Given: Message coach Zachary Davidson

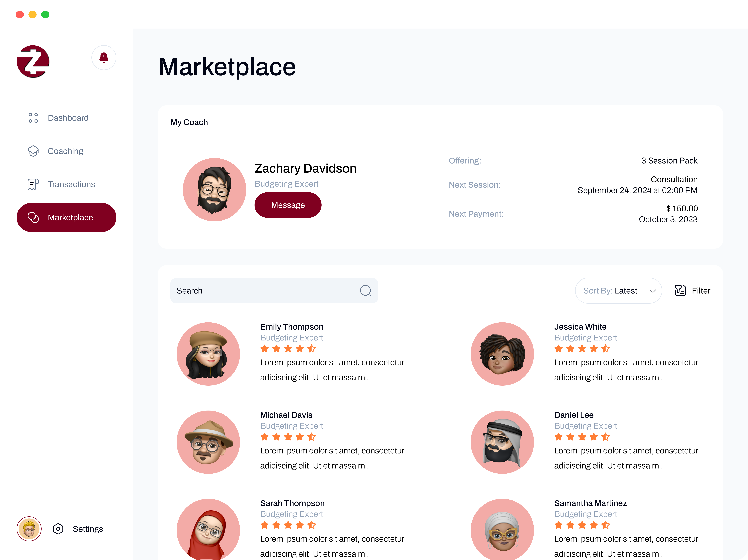Looking at the screenshot, I should 288,205.
